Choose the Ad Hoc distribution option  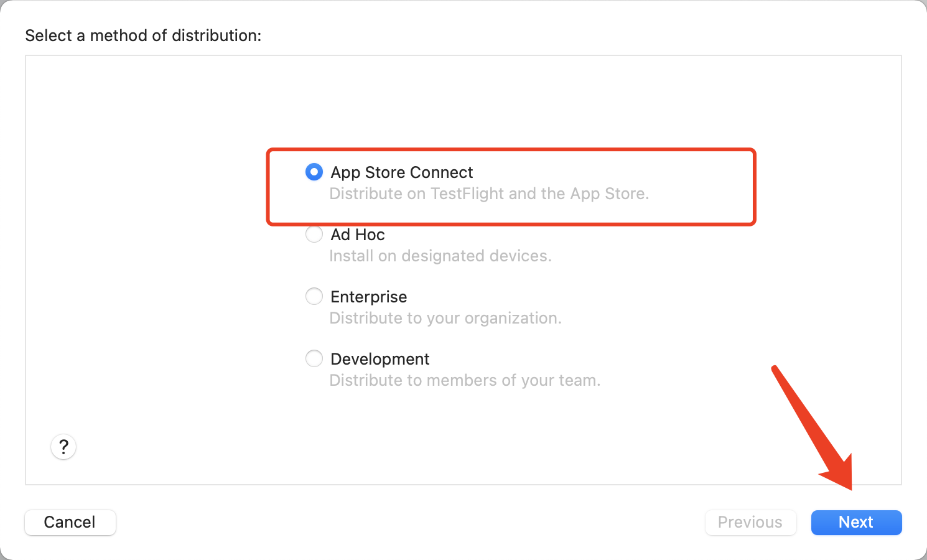tap(314, 235)
